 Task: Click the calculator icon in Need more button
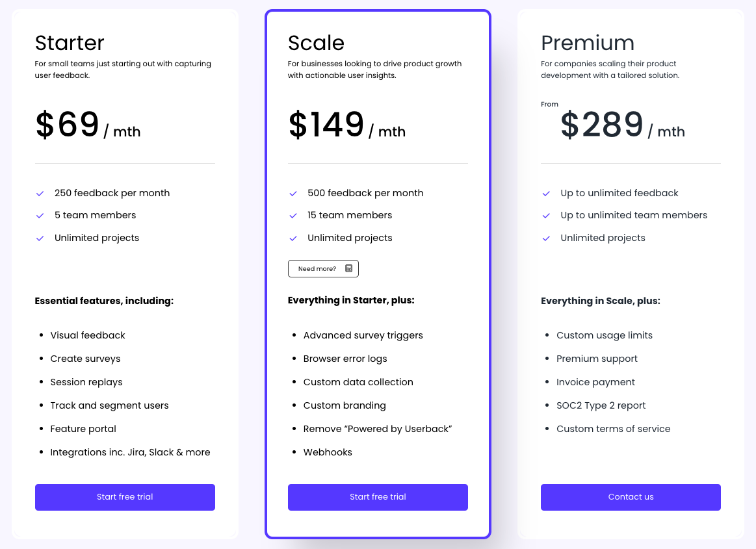point(349,268)
